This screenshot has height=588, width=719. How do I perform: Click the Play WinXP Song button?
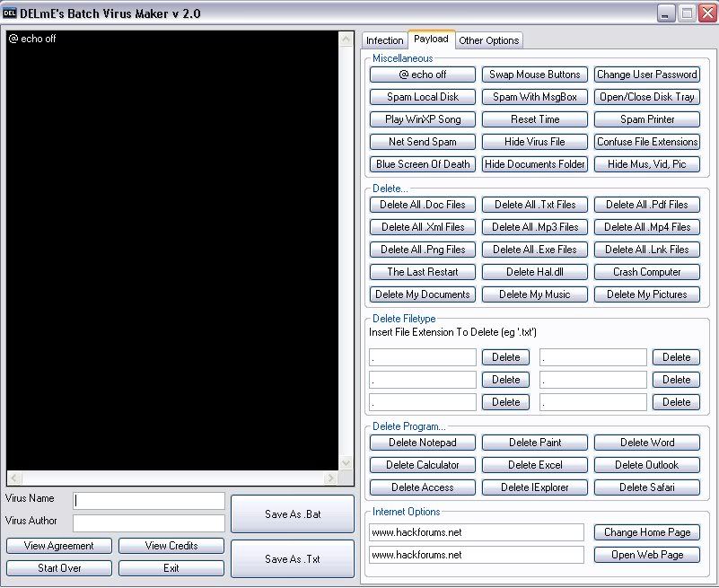(422, 119)
